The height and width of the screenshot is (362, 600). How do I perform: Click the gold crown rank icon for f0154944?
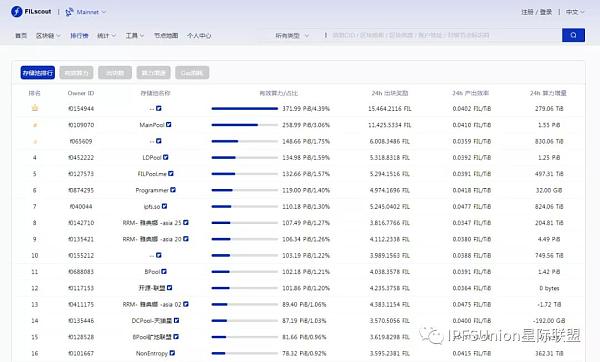pos(35,108)
